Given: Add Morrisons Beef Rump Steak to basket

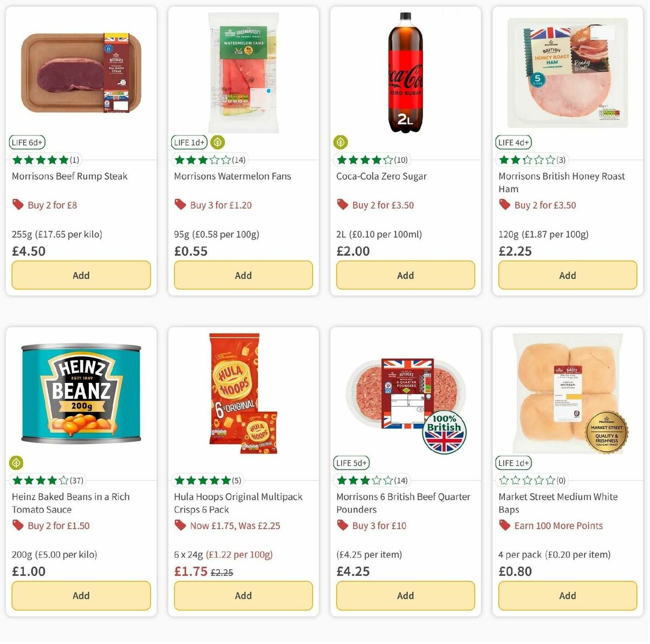Looking at the screenshot, I should pyautogui.click(x=81, y=275).
